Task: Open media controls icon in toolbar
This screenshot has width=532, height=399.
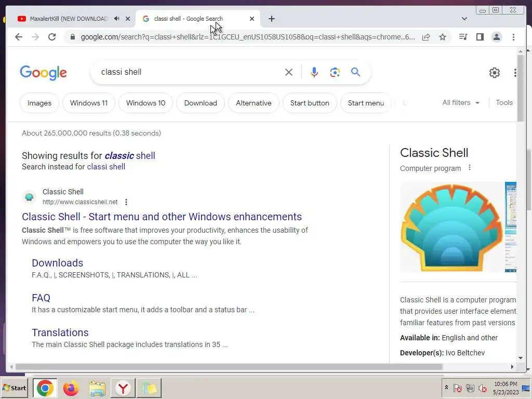Action: (463, 37)
